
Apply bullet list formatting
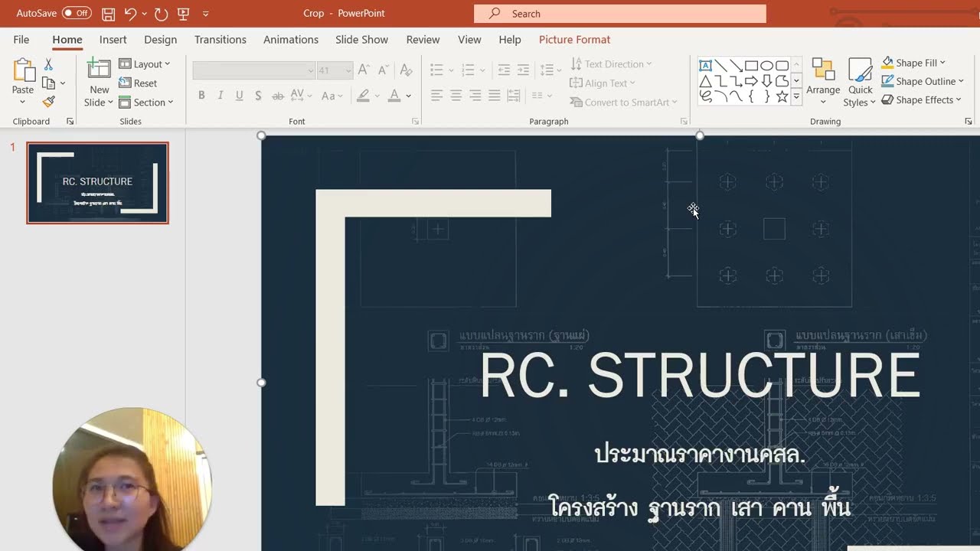(436, 70)
